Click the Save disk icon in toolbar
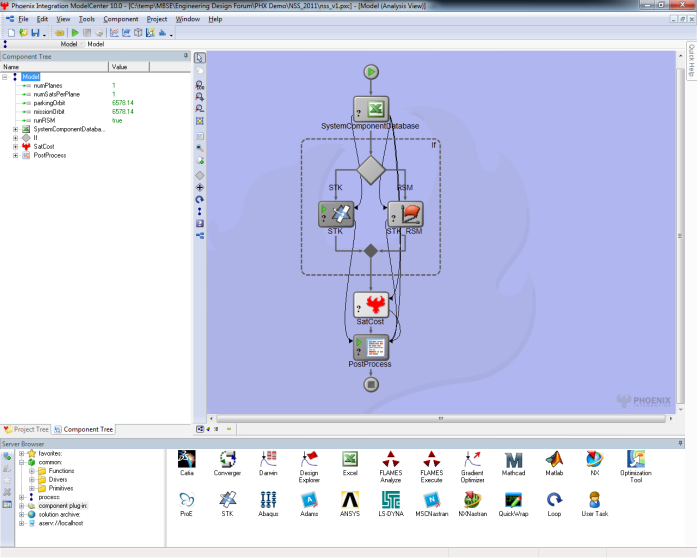697x558 pixels. [x=35, y=32]
